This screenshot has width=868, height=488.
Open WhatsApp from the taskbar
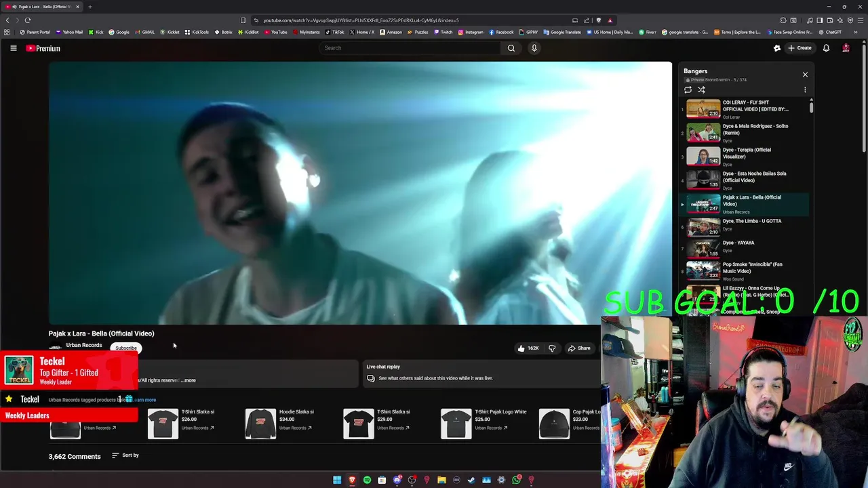(x=517, y=480)
